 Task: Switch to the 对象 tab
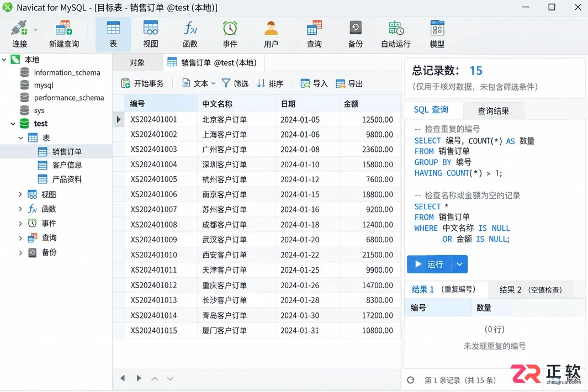(x=137, y=62)
